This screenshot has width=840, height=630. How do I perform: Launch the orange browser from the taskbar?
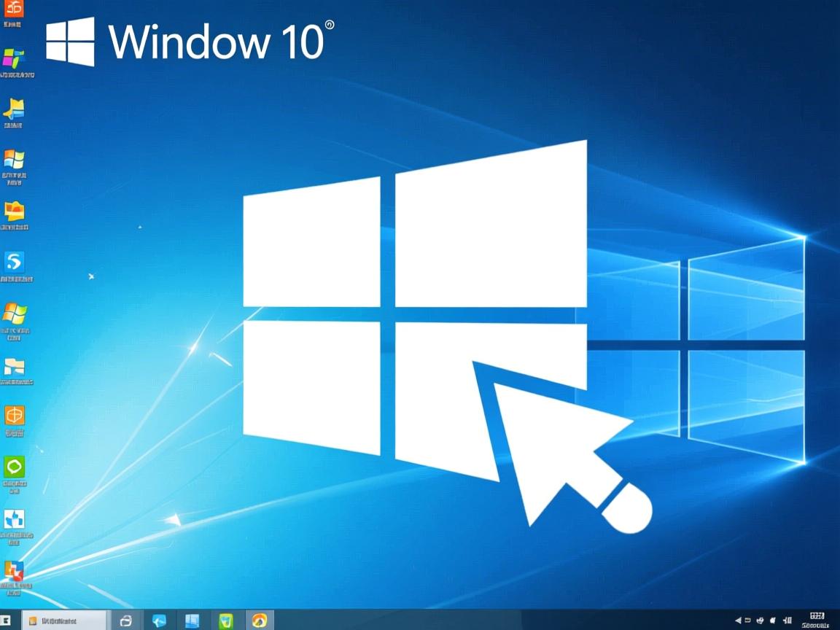[x=257, y=619]
